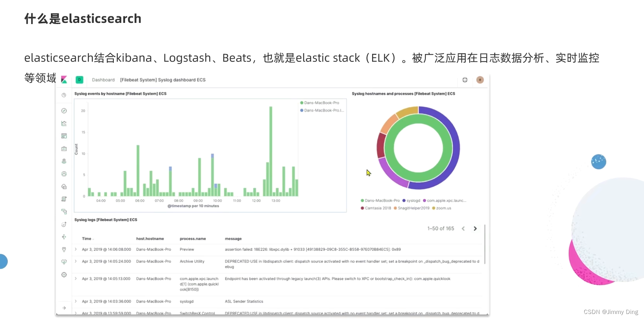Click the "Syslog logs [Filebeat System] ECS" panel title
This screenshot has width=644, height=319.
[106, 220]
